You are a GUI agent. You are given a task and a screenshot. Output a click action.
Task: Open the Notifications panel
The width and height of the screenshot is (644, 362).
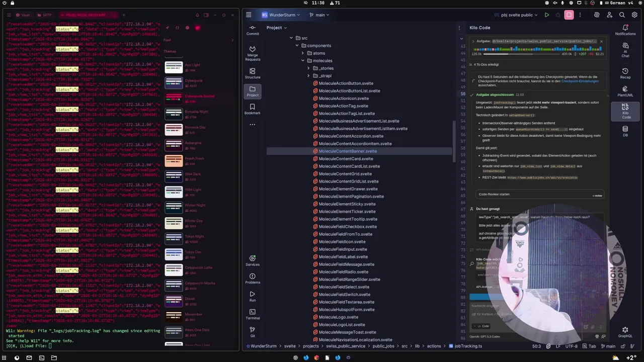coord(625,30)
